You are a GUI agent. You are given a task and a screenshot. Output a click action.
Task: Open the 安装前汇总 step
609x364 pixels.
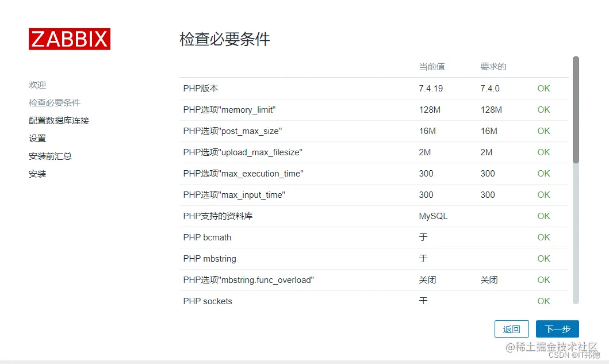[x=50, y=156]
